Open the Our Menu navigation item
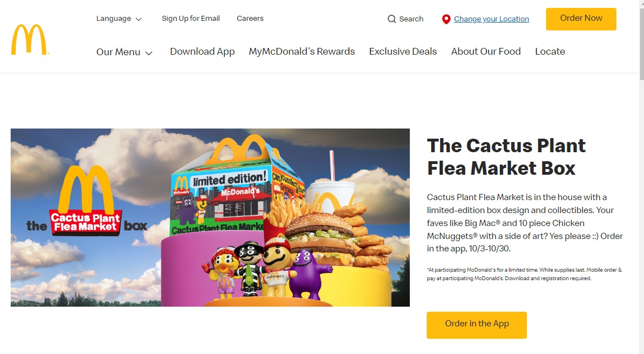Image resolution: width=644 pixels, height=354 pixels. pyautogui.click(x=124, y=52)
